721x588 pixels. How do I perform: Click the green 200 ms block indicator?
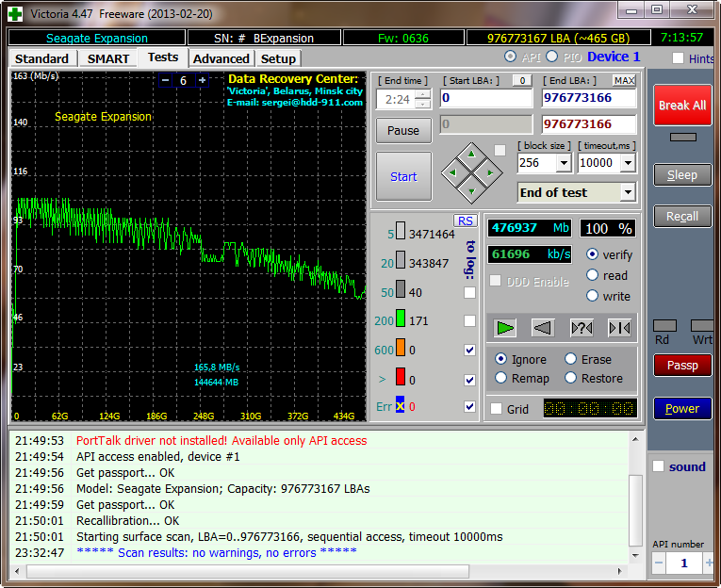point(401,318)
